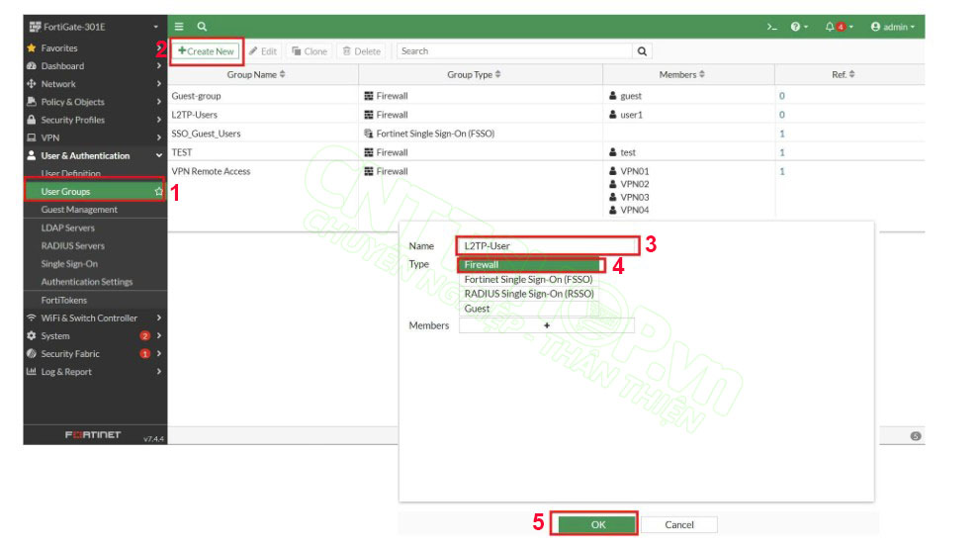Screen dimensions: 980x546
Task: Open the top bar search icon
Action: 202,27
